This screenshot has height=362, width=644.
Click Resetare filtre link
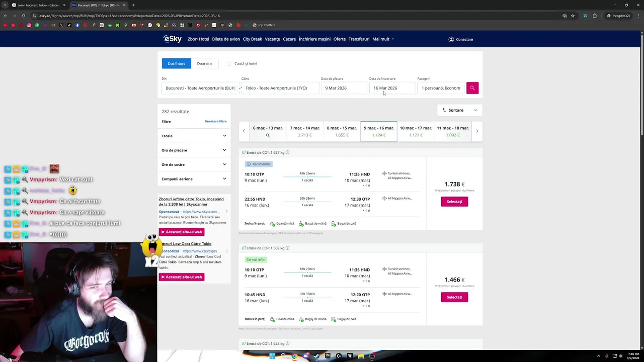[216, 121]
